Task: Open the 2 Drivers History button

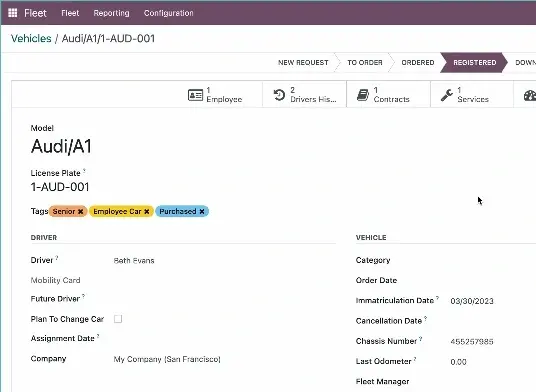Action: [305, 95]
